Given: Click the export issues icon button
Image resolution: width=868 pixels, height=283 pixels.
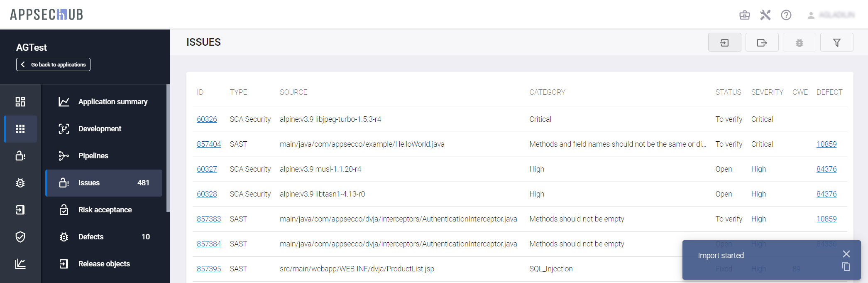Looking at the screenshot, I should (x=762, y=42).
